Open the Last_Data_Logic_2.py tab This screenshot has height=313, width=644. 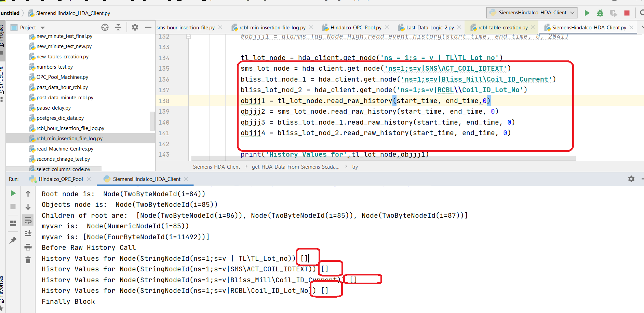click(430, 28)
